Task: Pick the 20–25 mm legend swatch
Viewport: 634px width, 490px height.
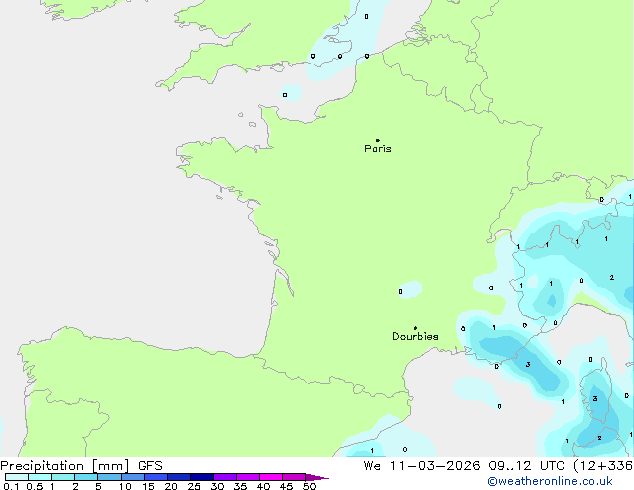Action: [x=178, y=477]
